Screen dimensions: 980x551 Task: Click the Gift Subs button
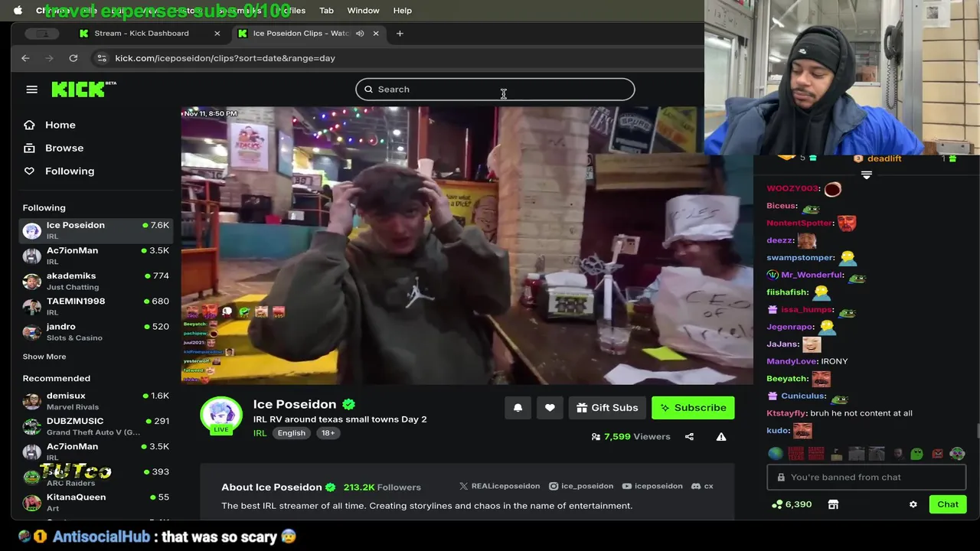607,408
